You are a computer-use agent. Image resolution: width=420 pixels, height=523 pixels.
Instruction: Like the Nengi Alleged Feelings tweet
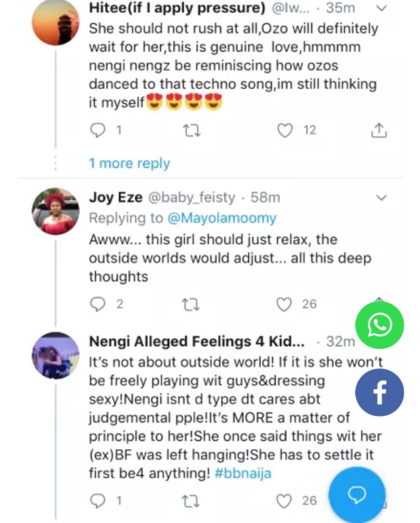(x=284, y=501)
